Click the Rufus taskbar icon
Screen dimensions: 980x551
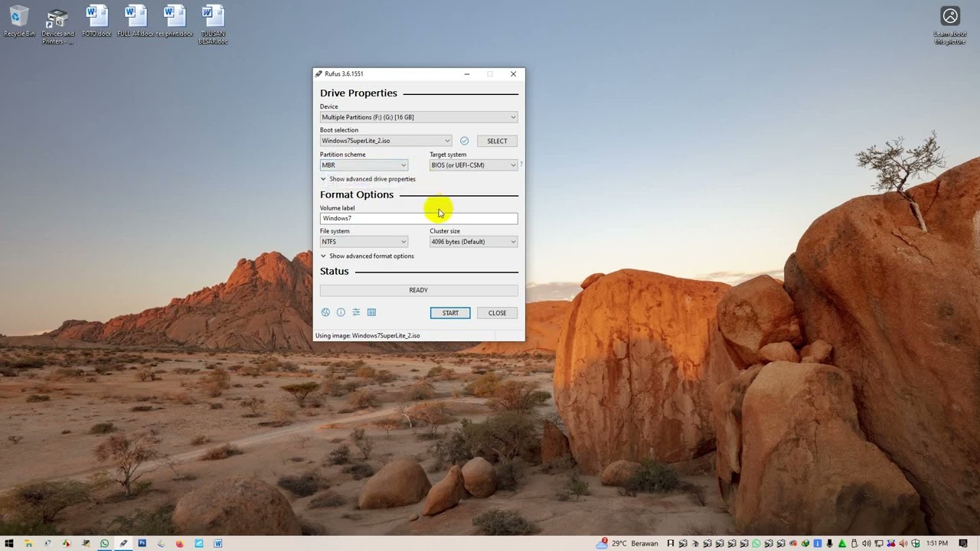pos(123,543)
